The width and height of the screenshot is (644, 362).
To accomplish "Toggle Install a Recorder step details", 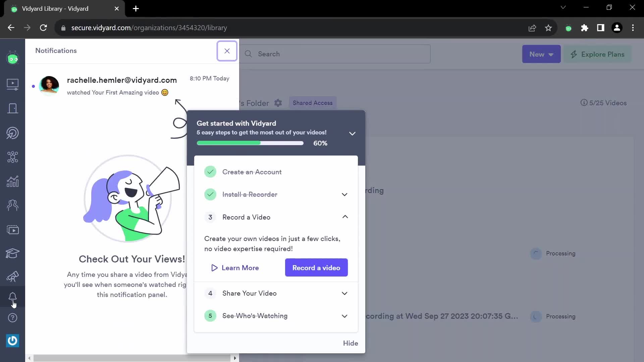I will (344, 194).
